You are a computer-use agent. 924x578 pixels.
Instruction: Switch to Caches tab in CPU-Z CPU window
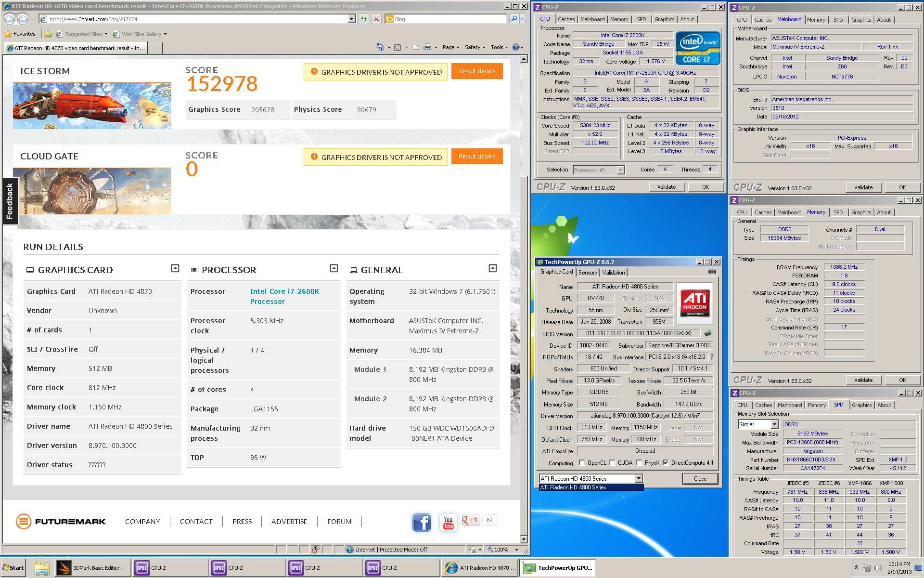tap(566, 19)
